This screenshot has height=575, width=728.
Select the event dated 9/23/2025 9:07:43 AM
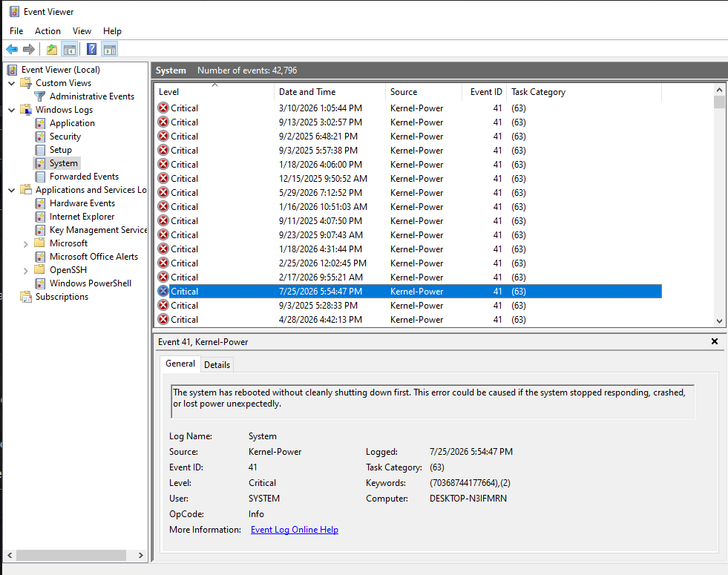409,235
